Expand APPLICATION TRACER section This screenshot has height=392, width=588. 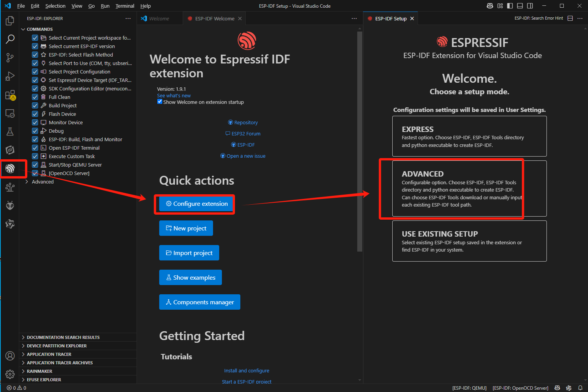click(x=78, y=354)
